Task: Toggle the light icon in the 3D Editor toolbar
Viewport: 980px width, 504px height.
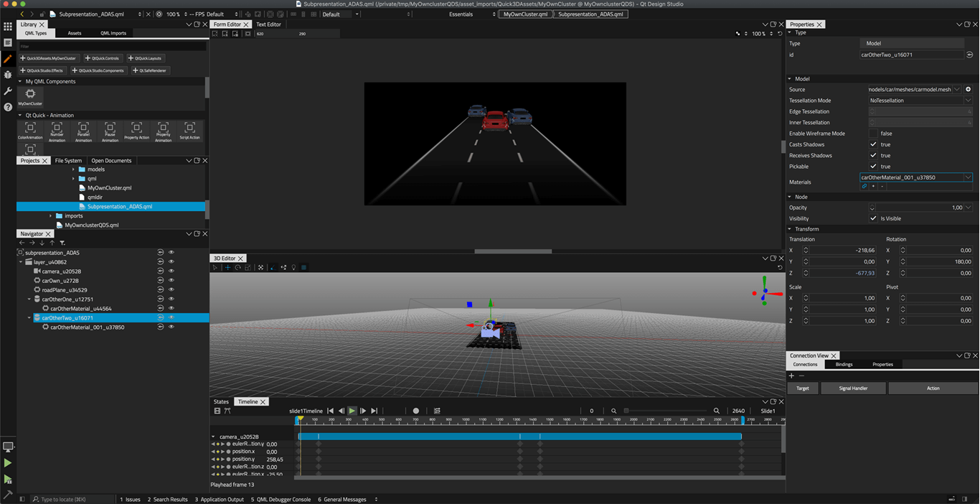Action: click(x=293, y=267)
